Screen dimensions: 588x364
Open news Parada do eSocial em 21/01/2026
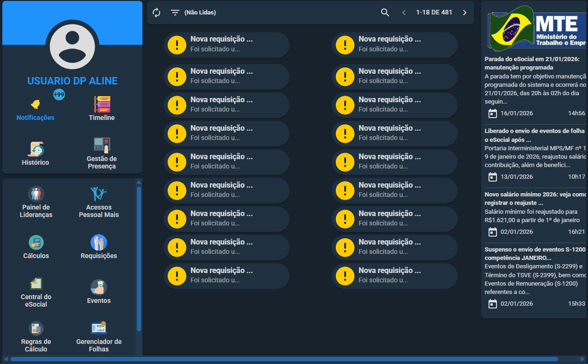[x=535, y=63]
